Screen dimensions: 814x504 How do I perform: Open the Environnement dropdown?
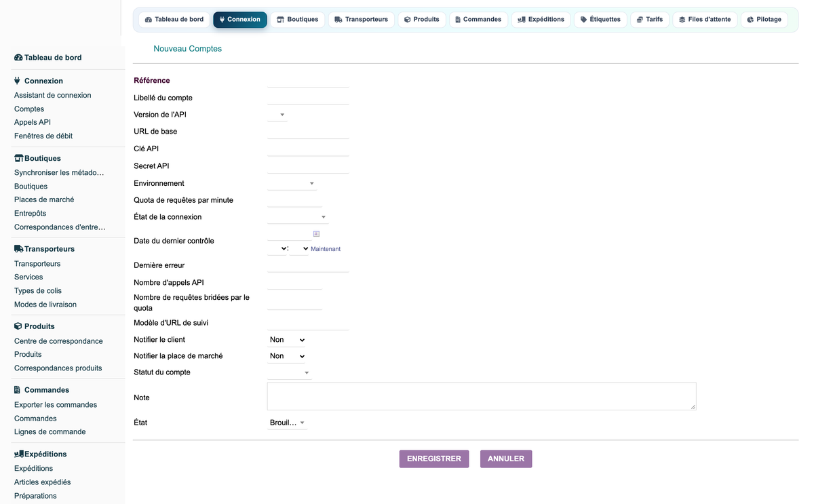(292, 183)
